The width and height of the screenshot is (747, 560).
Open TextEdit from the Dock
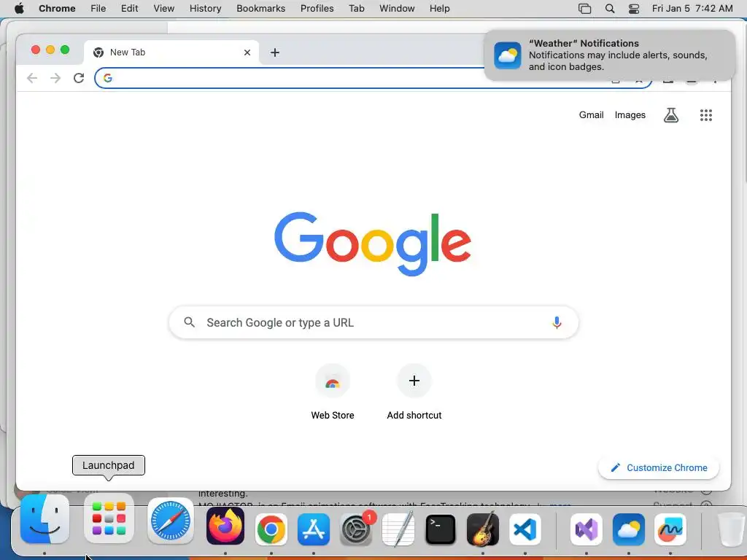(x=398, y=529)
